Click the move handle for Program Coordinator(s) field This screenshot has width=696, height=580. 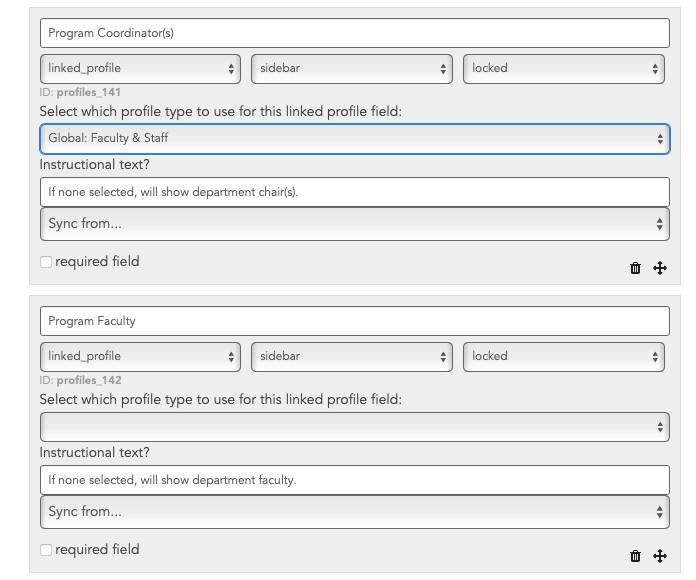pos(660,268)
